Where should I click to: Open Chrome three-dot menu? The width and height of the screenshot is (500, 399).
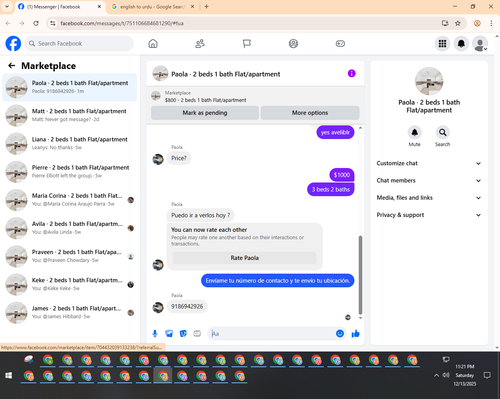coord(491,23)
